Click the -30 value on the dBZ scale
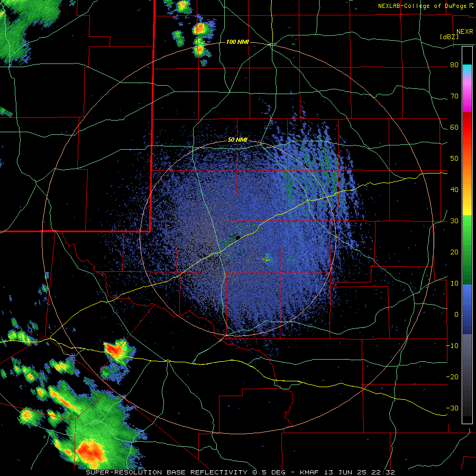476x476 pixels. pyautogui.click(x=452, y=408)
